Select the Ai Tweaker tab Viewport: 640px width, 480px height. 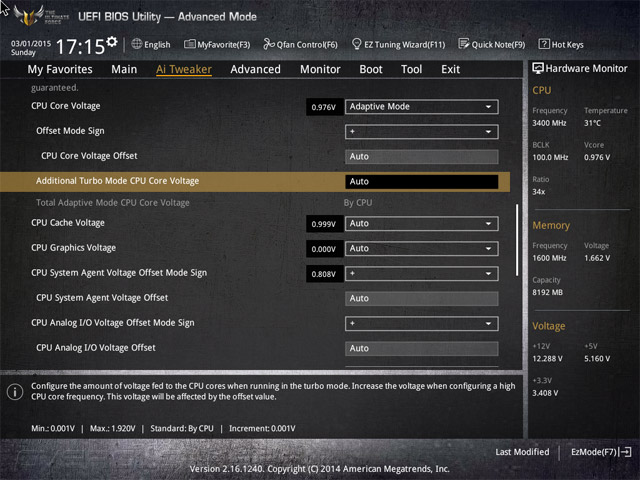click(184, 69)
